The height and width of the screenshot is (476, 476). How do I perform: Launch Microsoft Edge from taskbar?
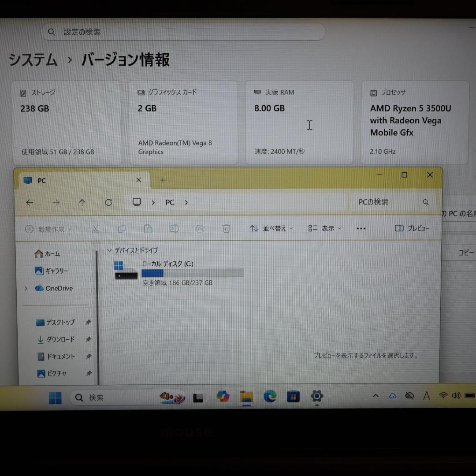(x=270, y=397)
